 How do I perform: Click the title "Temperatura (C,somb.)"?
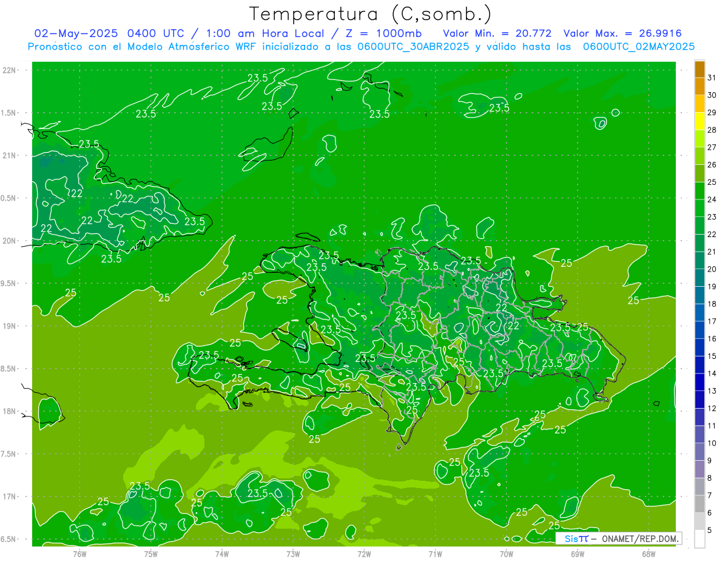[370, 13]
